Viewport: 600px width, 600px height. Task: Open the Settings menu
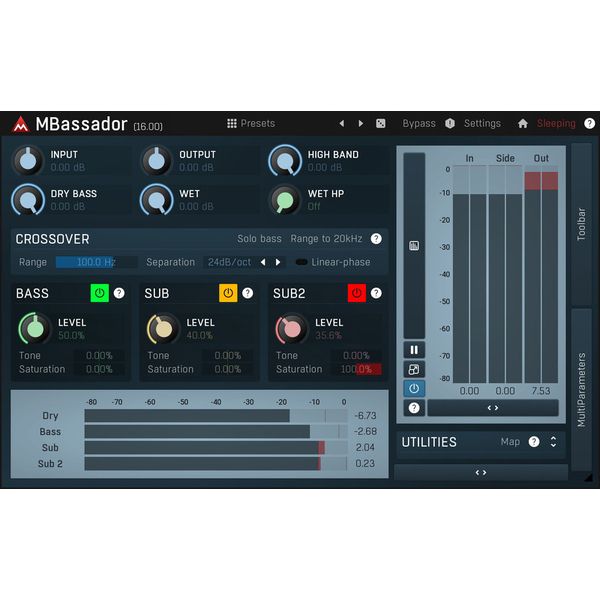pos(482,123)
